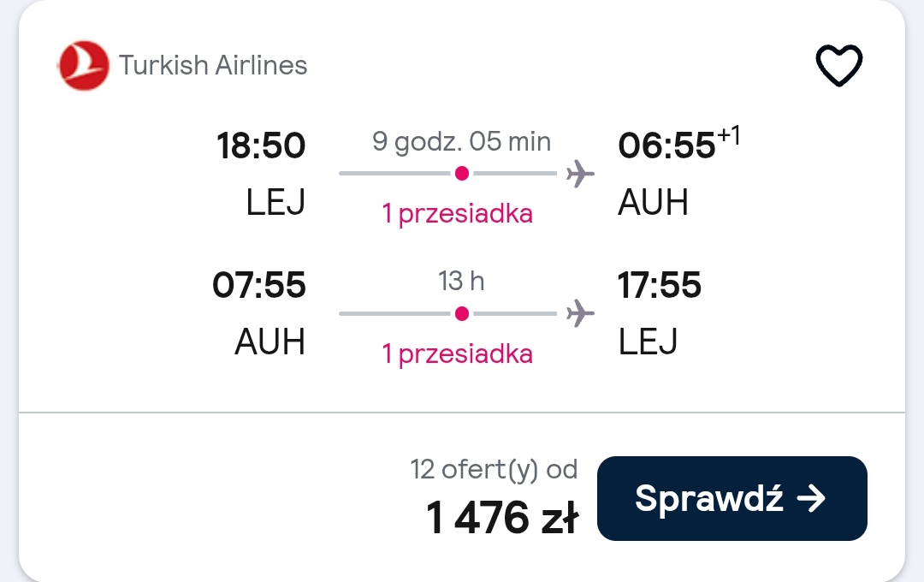
Task: Select the 07:55 return departure time
Action: (259, 285)
